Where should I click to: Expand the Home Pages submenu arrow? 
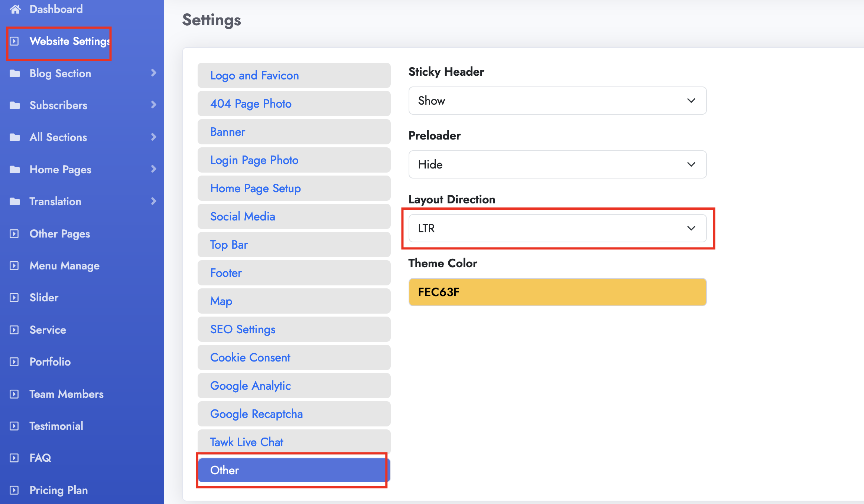coord(153,169)
